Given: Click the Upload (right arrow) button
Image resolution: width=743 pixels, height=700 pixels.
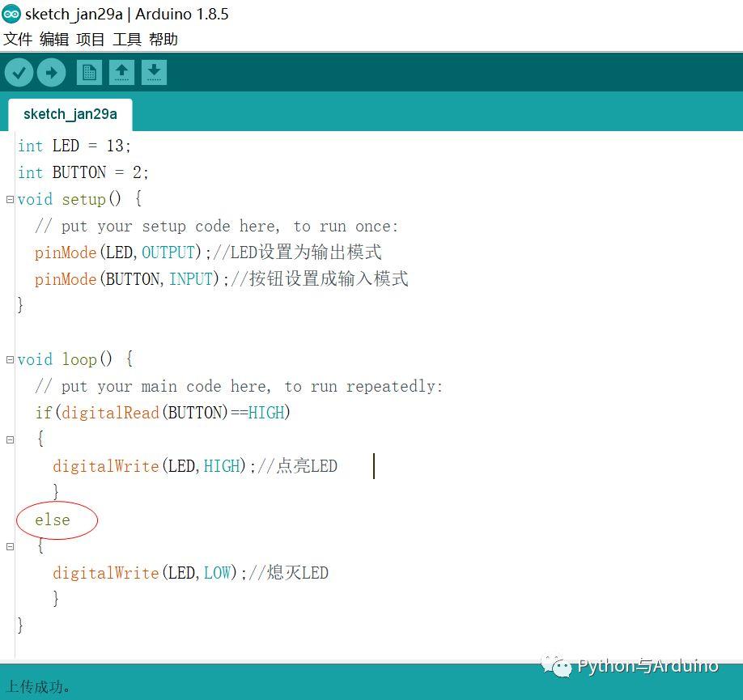Looking at the screenshot, I should [x=51, y=73].
